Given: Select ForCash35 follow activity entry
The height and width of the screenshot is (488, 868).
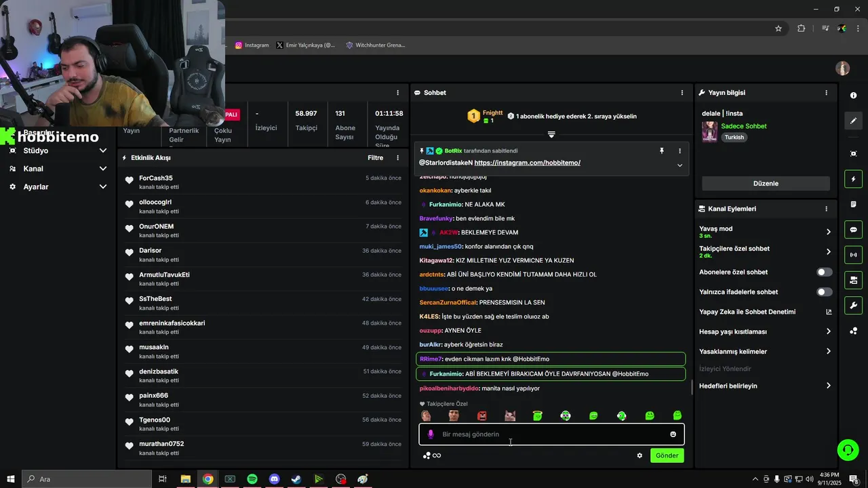Looking at the screenshot, I should (263, 182).
